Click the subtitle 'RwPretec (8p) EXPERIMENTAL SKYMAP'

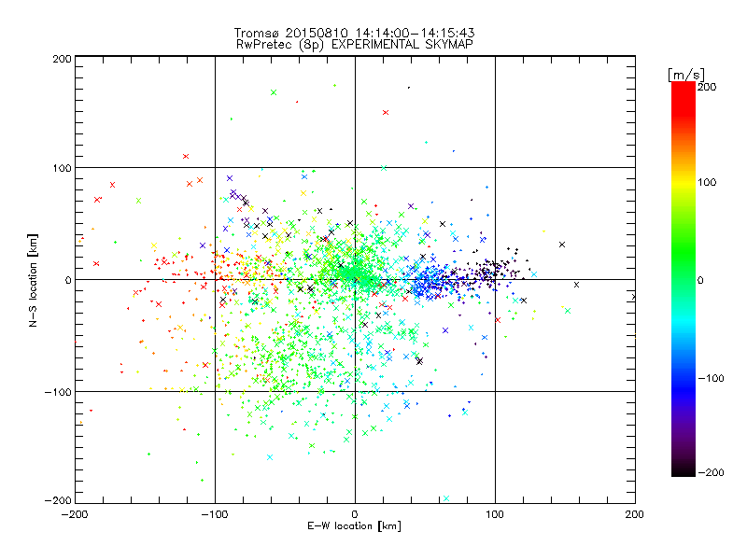(x=354, y=45)
